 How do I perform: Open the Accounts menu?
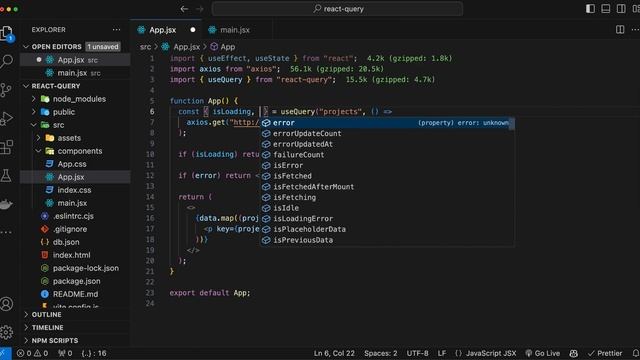pos(7,304)
